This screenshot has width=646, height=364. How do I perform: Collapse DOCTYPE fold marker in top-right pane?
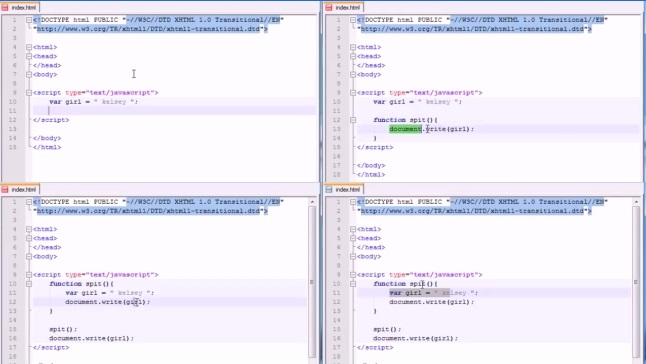(x=353, y=20)
